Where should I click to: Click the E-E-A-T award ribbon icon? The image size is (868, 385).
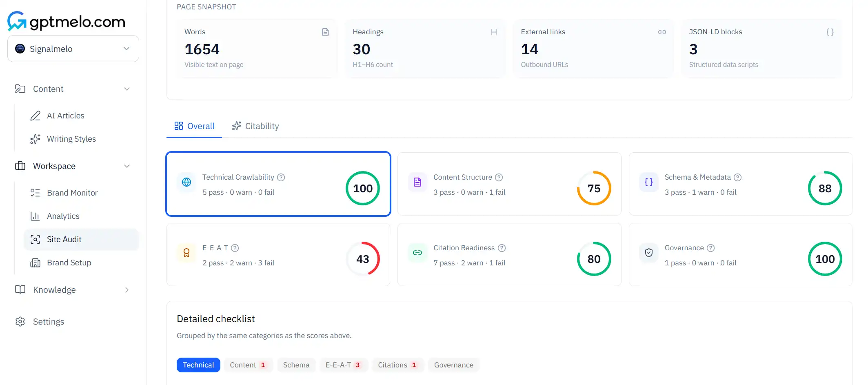coord(186,253)
